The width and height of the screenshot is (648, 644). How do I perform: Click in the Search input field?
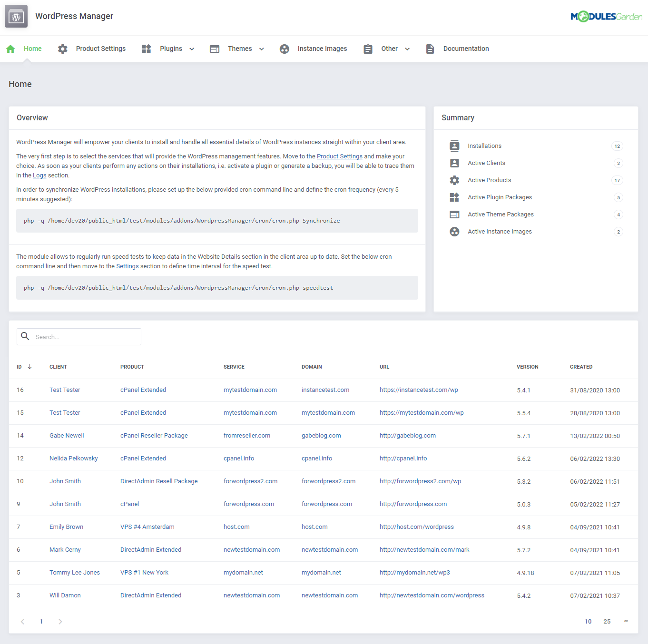coord(79,337)
